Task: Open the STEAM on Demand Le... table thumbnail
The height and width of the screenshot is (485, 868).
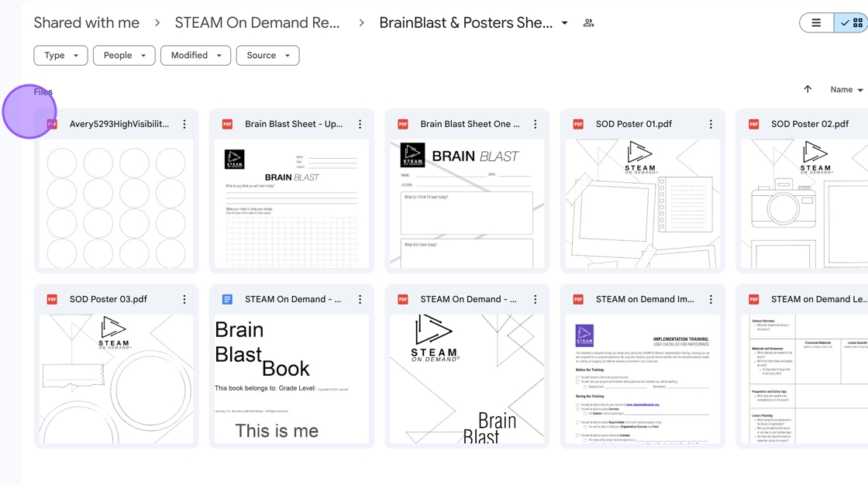Action: [804, 379]
